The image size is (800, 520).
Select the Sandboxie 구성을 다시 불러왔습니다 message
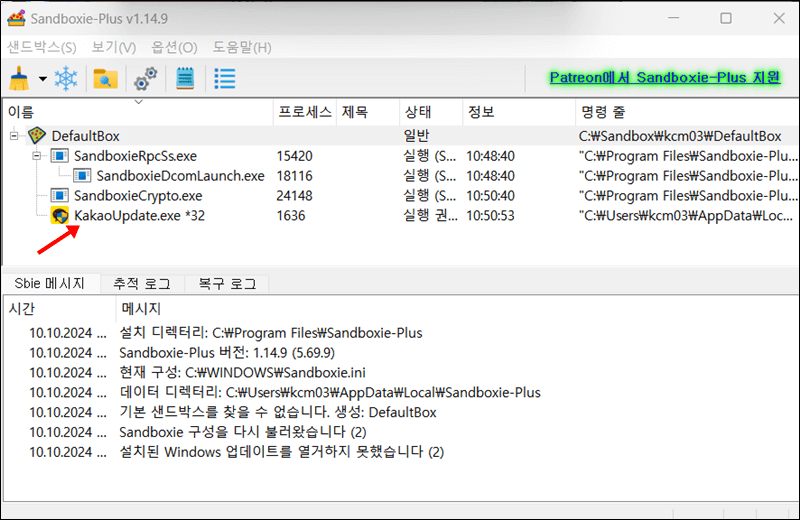pyautogui.click(x=243, y=432)
